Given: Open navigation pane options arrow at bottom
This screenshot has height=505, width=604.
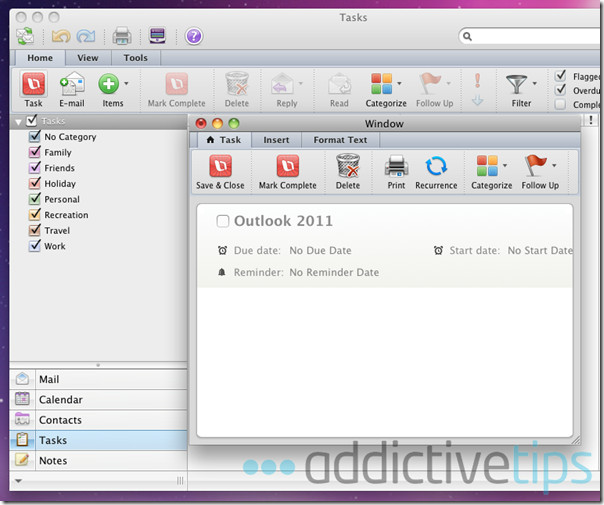Looking at the screenshot, I should tap(18, 481).
